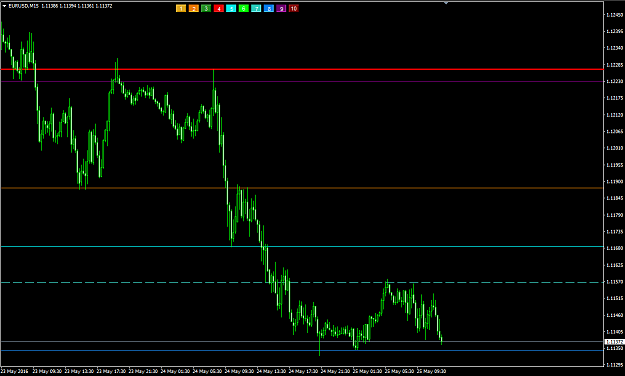Click the dark green button numbered 3

pos(206,8)
